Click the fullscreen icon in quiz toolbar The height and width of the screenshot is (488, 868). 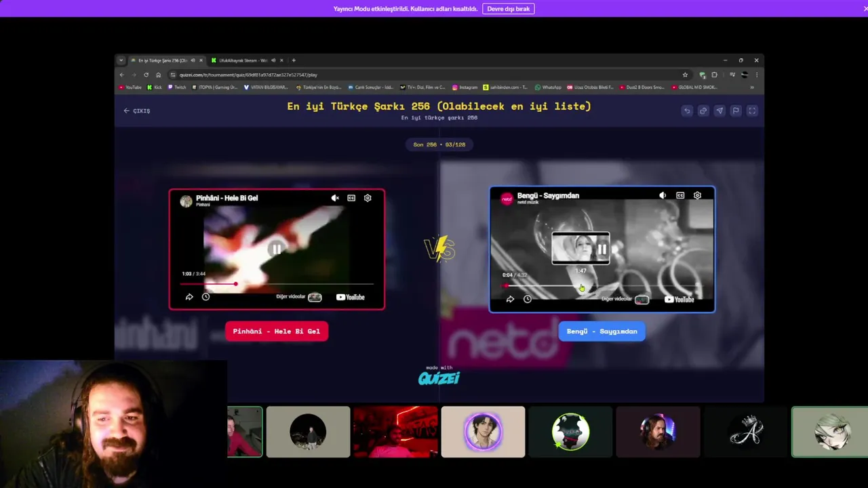(752, 110)
